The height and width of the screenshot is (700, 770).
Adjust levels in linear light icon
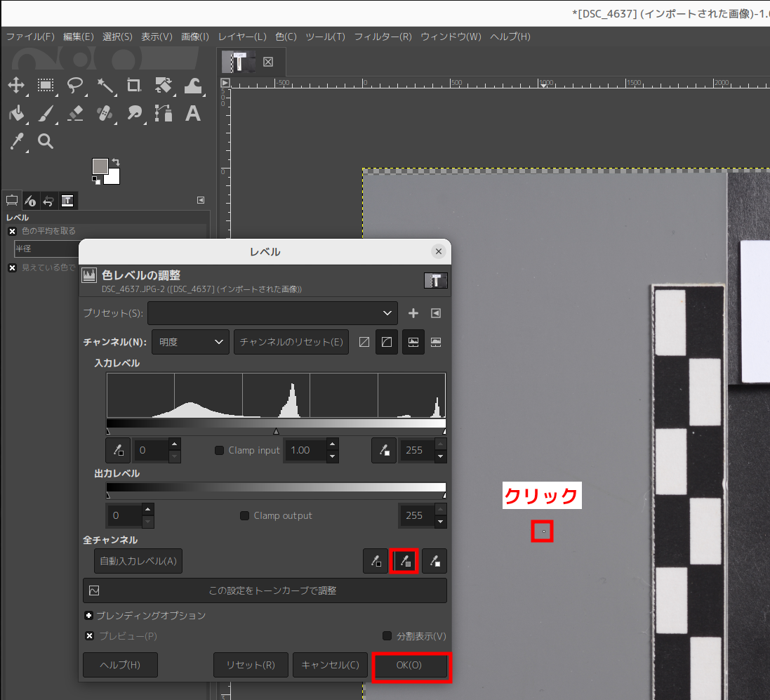pyautogui.click(x=364, y=342)
